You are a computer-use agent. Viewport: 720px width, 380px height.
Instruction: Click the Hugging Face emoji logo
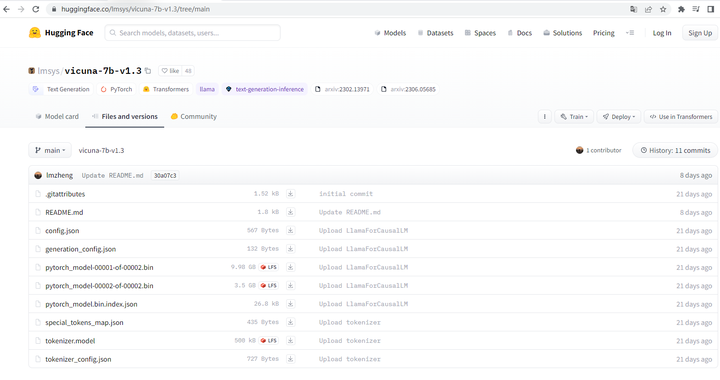click(x=34, y=33)
